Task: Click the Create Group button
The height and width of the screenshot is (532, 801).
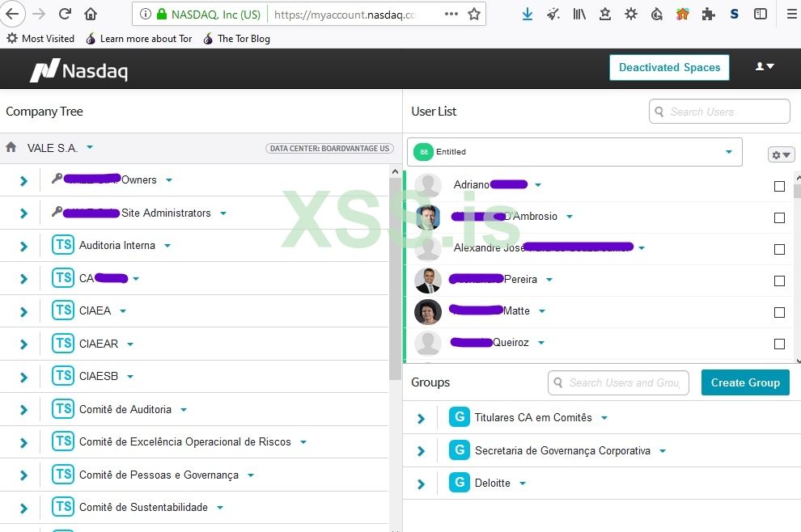Action: click(744, 382)
